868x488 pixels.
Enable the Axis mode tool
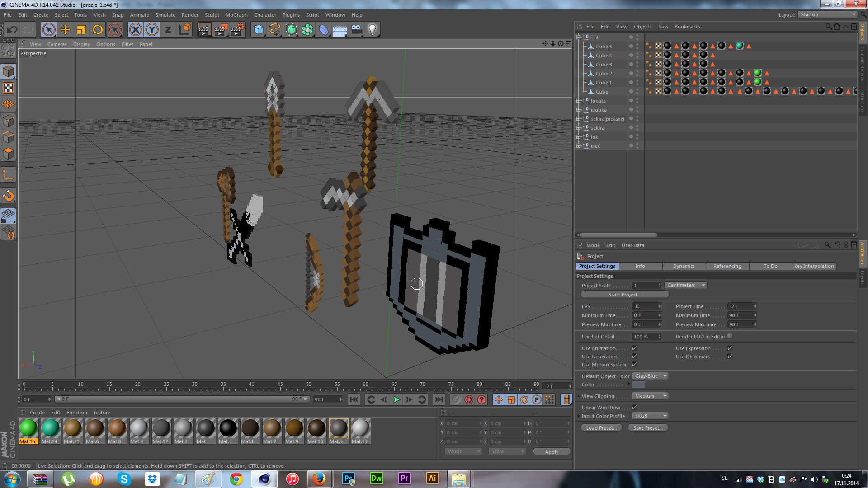(x=8, y=175)
